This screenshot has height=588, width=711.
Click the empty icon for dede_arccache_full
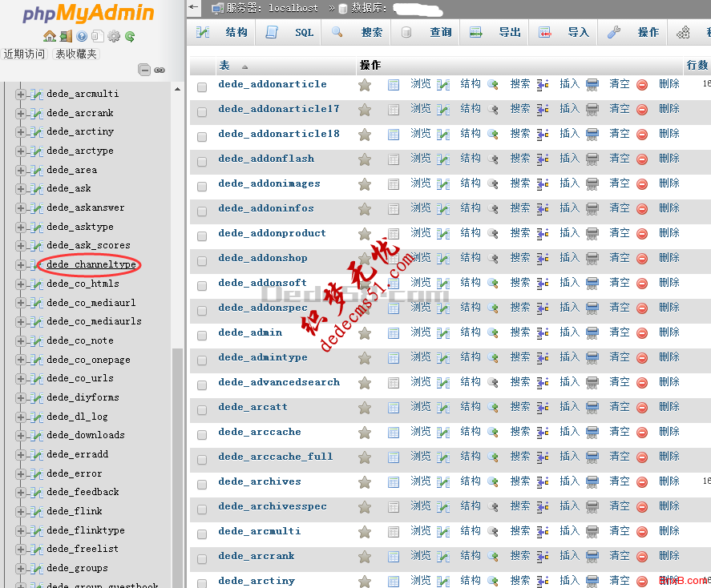[592, 457]
